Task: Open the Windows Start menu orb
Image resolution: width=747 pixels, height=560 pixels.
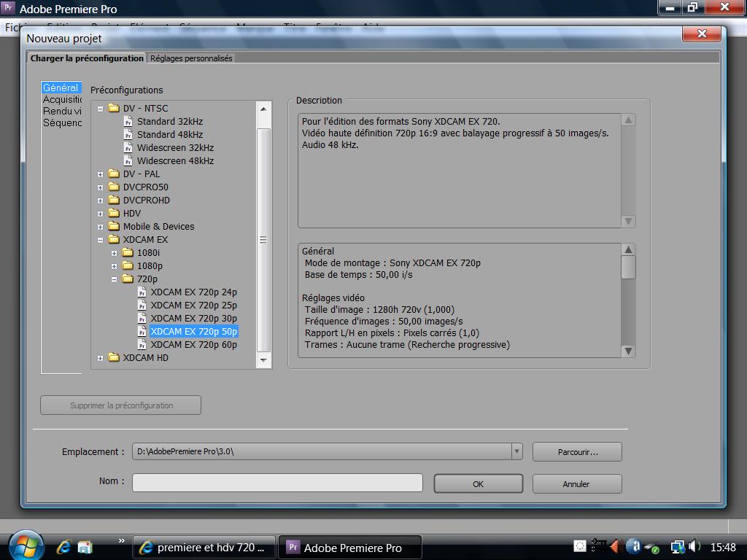Action: click(26, 545)
